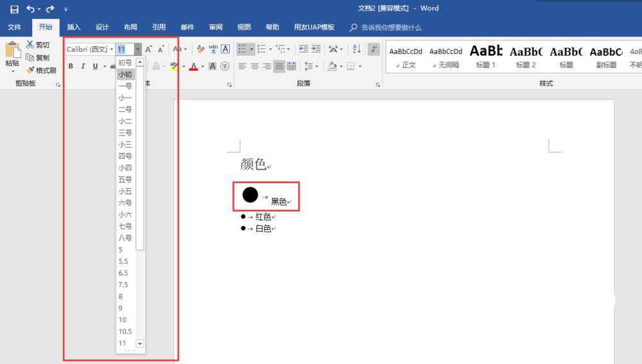Click the Undo arrow icon
Viewport: 642px width, 364px height.
31,8
